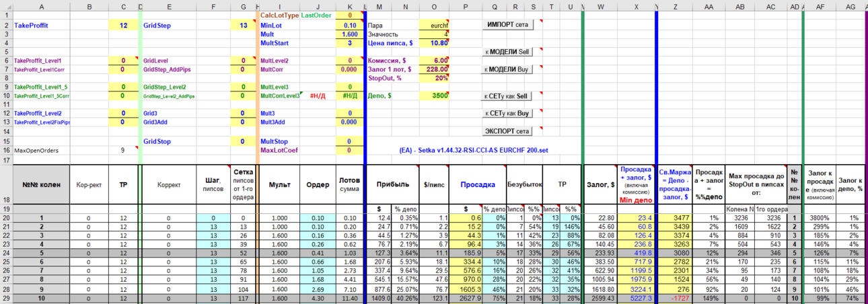Click the к МОДЕЛИ Sell button
Viewport: 868px width, 304px height.
click(507, 52)
